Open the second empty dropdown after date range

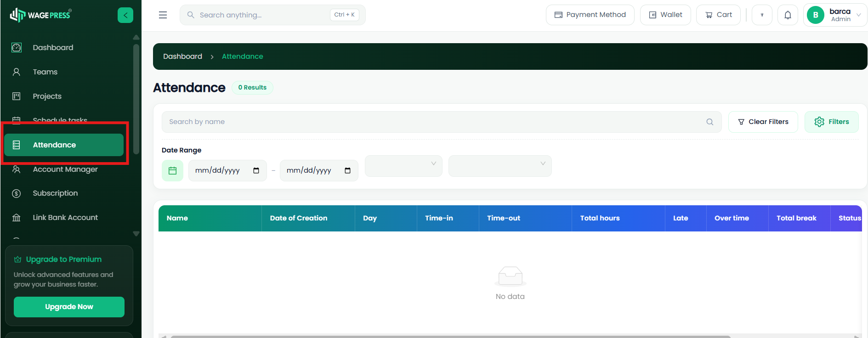(x=500, y=166)
